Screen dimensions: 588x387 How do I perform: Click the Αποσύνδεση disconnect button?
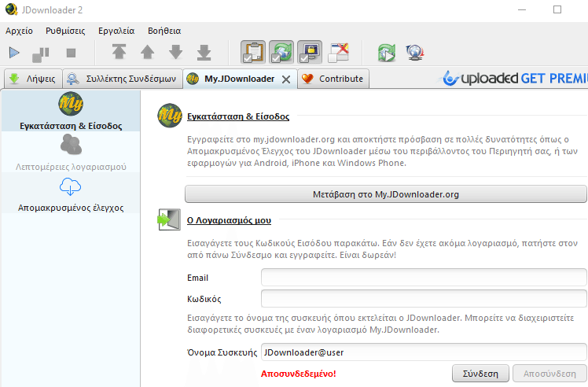[549, 374]
